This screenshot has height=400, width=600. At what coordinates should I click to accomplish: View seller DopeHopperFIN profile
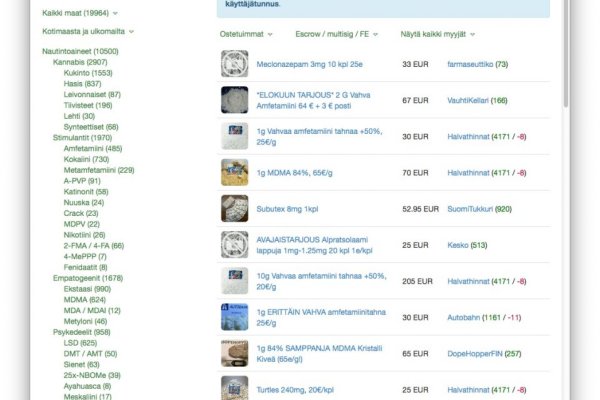[x=474, y=354]
